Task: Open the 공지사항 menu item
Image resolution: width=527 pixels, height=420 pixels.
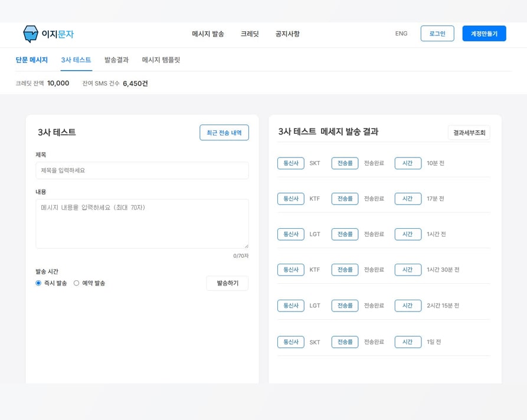Action: [286, 34]
